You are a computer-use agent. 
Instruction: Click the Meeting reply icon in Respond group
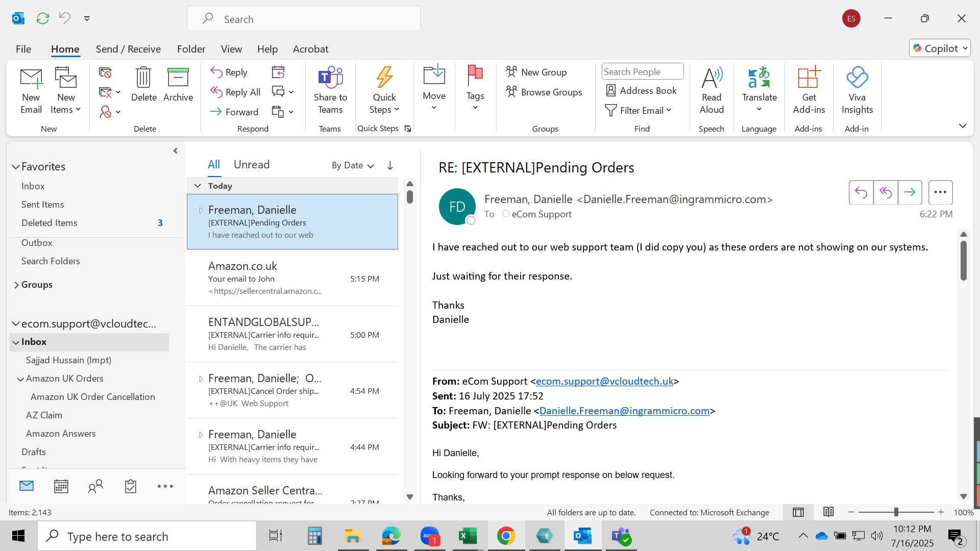click(278, 72)
